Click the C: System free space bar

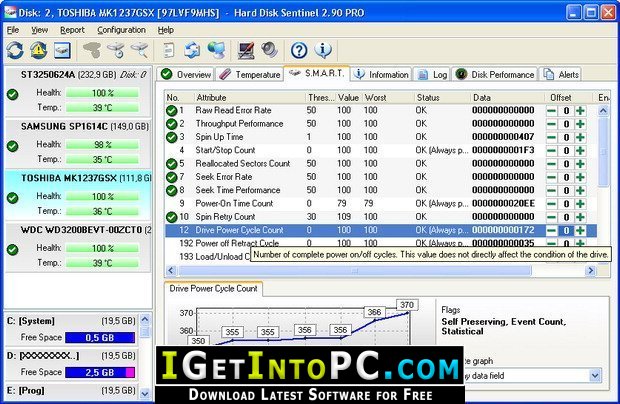(x=100, y=338)
